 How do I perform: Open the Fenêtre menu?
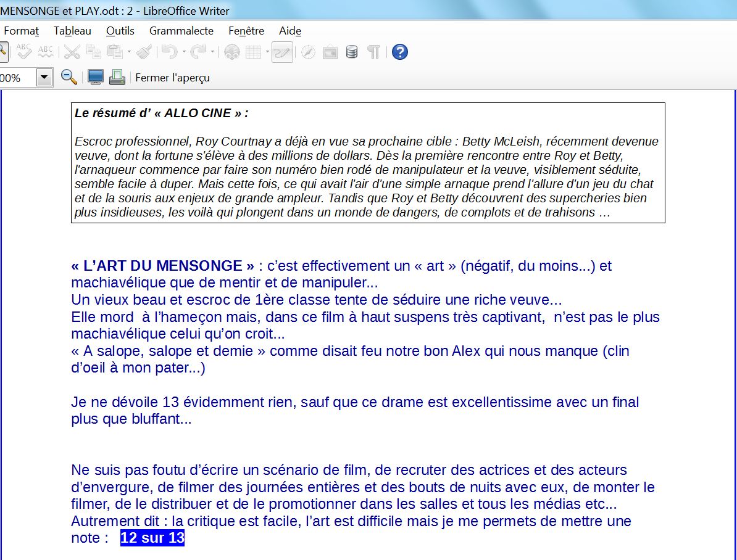(x=246, y=31)
